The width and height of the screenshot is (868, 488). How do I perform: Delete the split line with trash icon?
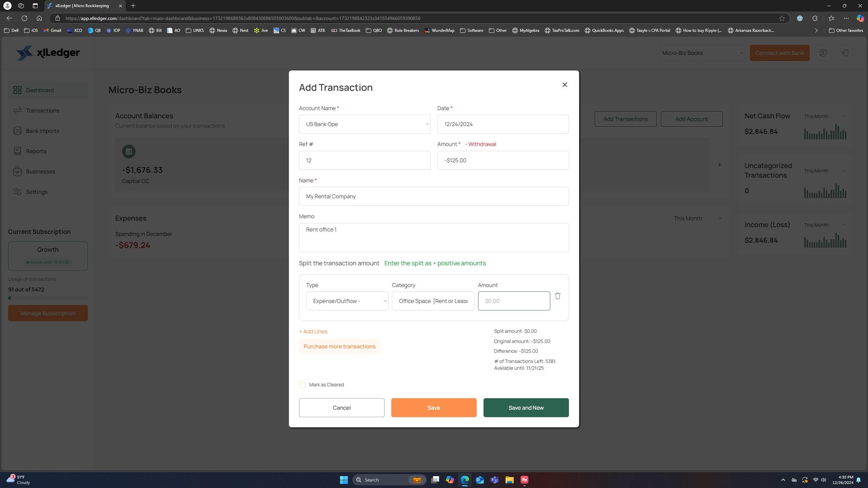pos(557,296)
